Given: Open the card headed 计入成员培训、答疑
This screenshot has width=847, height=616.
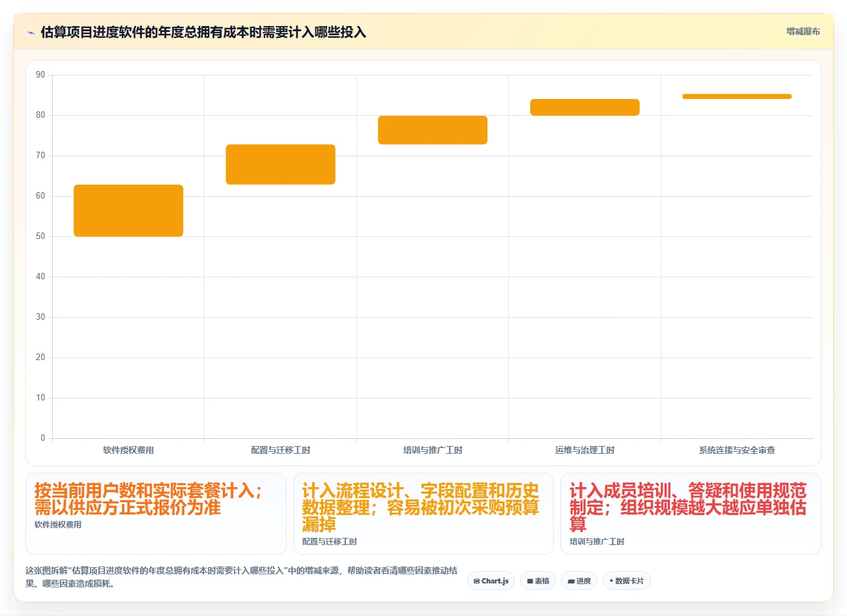Looking at the screenshot, I should coord(691,514).
